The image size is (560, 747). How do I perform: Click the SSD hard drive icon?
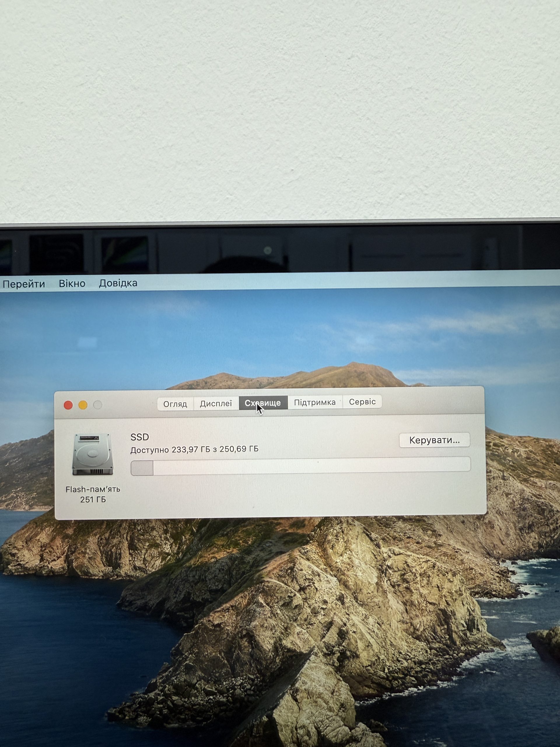tap(92, 454)
